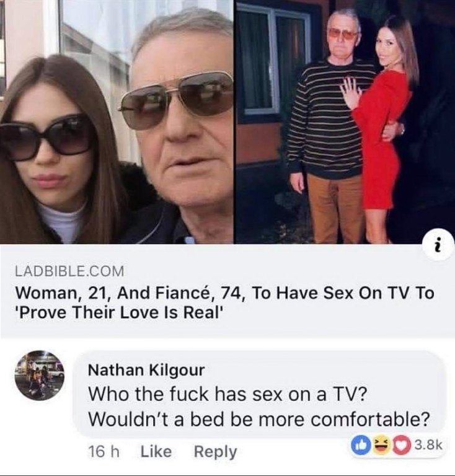Open the 'Woman, 21, And Fiancé, 74' headline

coord(224,293)
